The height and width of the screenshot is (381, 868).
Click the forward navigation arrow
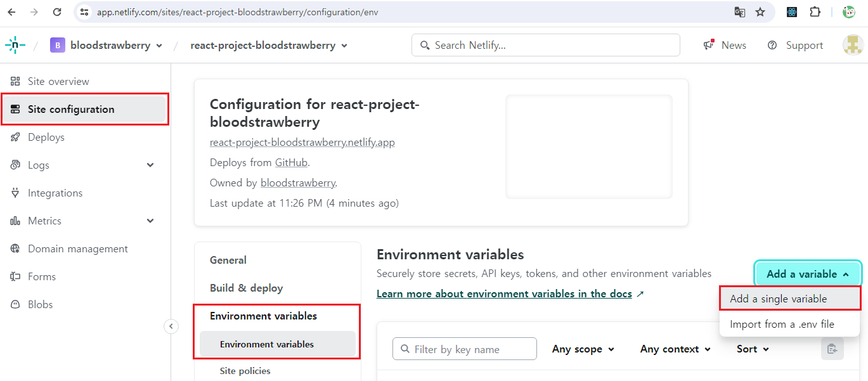click(34, 12)
